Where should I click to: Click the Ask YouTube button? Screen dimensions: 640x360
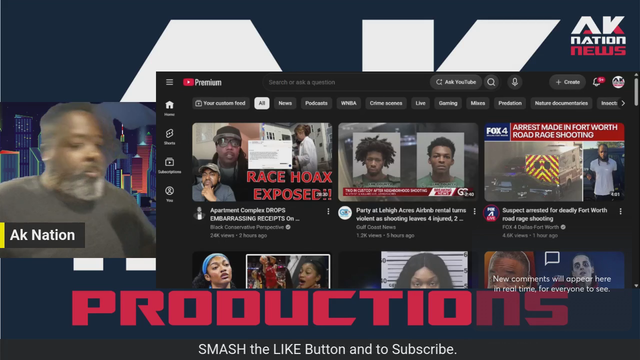pos(456,82)
